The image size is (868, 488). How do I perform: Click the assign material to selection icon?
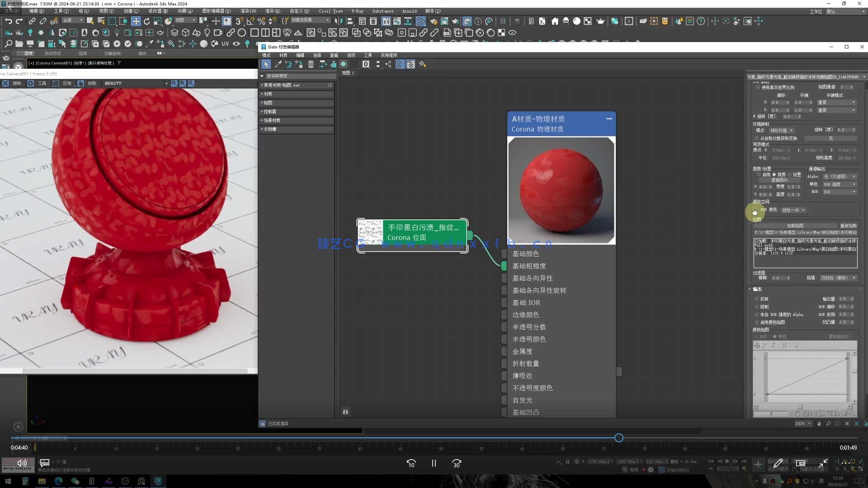(299, 65)
